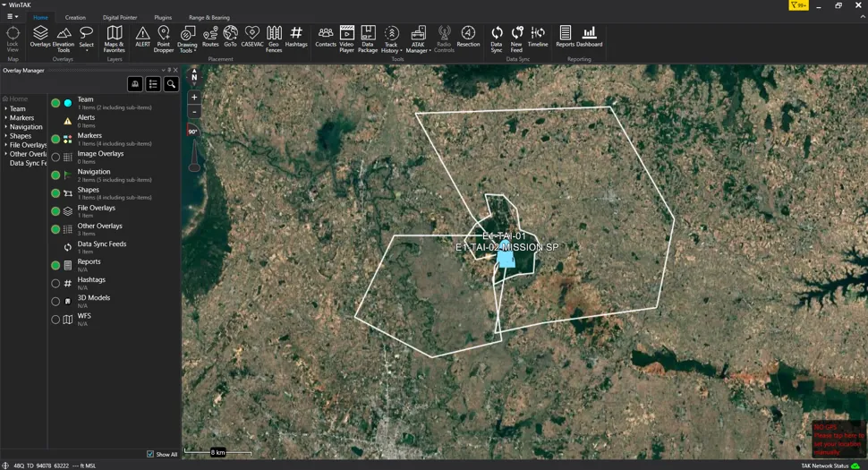This screenshot has width=868, height=470.
Task: Expand Other Overlays tree node
Action: [x=6, y=154]
